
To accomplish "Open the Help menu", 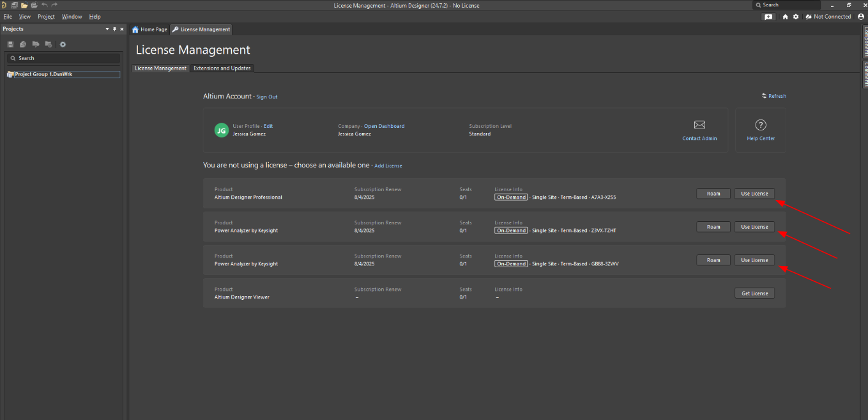I will point(95,17).
